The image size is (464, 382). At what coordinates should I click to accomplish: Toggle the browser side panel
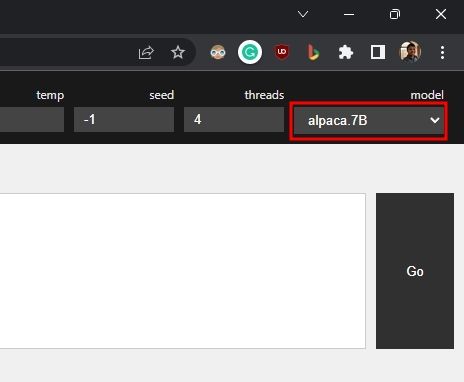click(x=378, y=52)
